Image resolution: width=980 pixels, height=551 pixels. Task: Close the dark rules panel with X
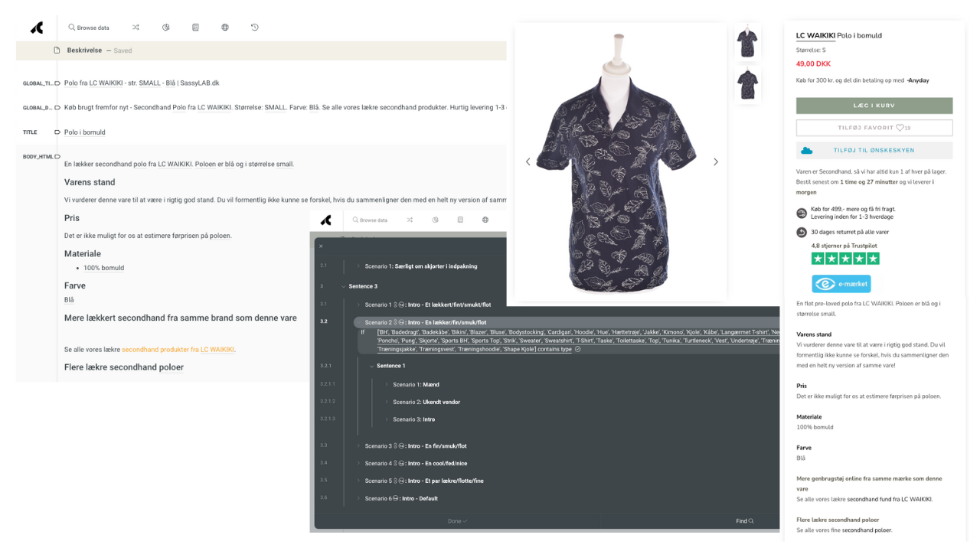tap(321, 246)
